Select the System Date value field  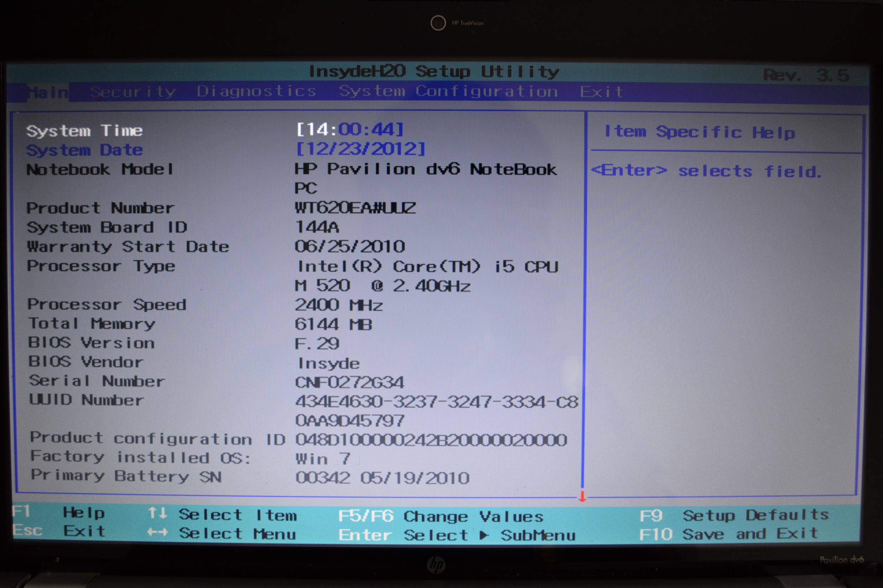click(x=361, y=149)
